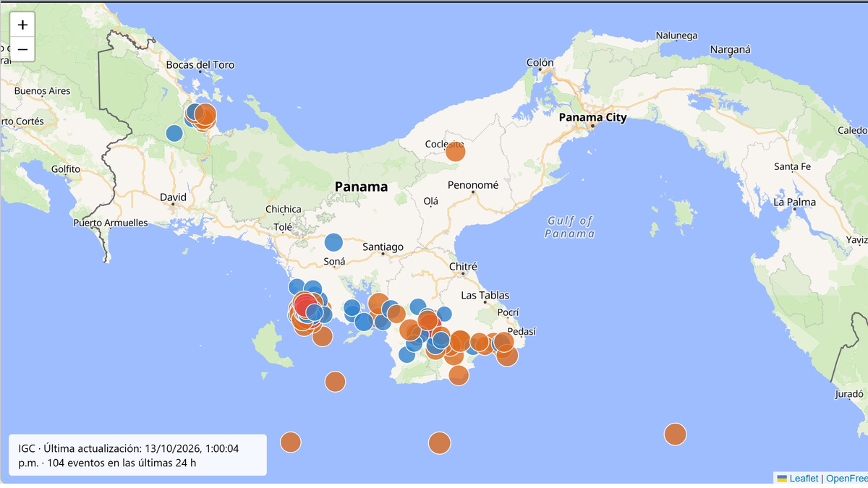
Task: Click the orange marker southeast of Coiba island
Action: point(335,381)
